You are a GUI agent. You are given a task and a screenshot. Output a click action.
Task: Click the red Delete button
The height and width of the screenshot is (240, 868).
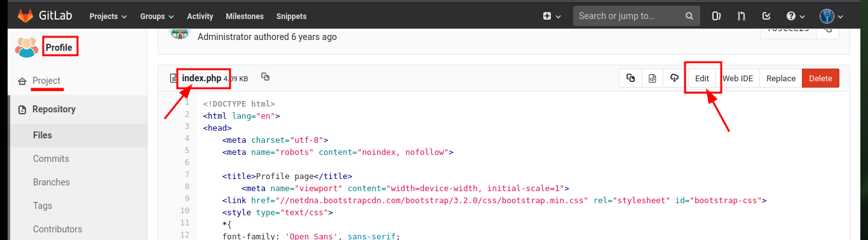(x=820, y=78)
